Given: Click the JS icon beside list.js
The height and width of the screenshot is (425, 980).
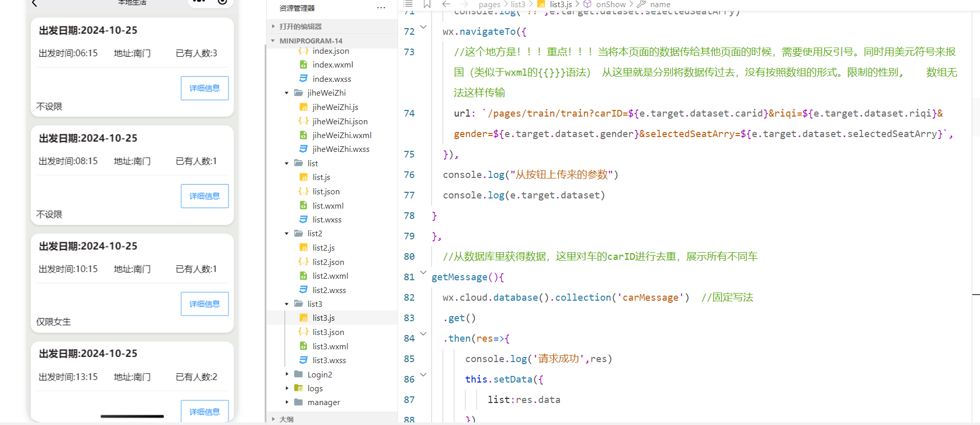Looking at the screenshot, I should 304,177.
